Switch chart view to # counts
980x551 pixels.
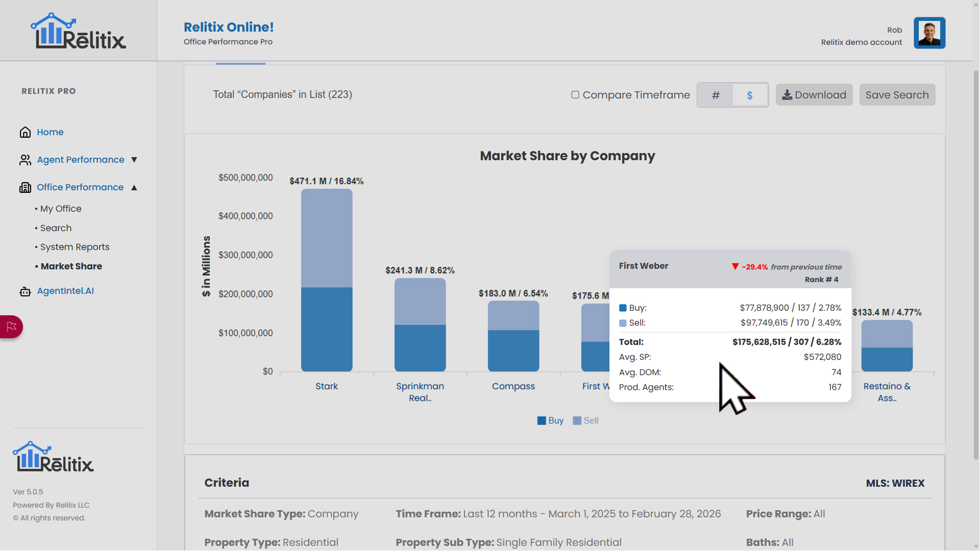[x=716, y=95]
